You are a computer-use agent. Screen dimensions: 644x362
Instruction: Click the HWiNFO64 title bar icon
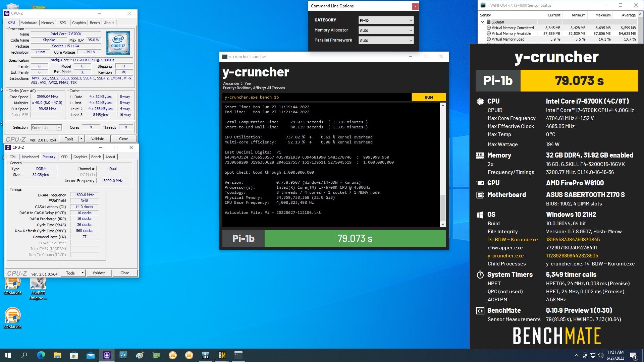tap(483, 5)
